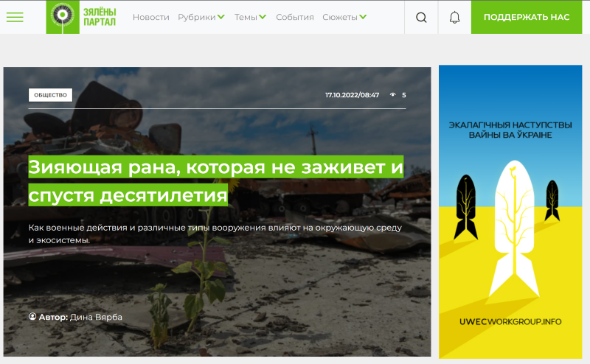Click the author person icon
The image size is (590, 364).
click(32, 317)
